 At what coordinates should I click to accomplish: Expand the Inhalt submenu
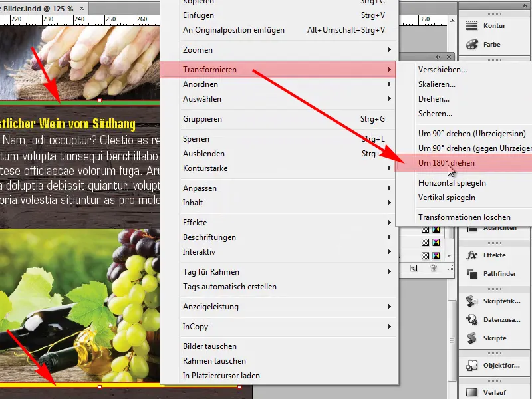pos(279,203)
